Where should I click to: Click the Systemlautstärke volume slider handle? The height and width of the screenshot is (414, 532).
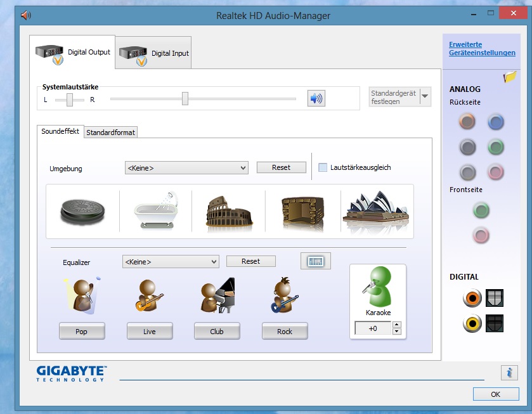click(185, 98)
